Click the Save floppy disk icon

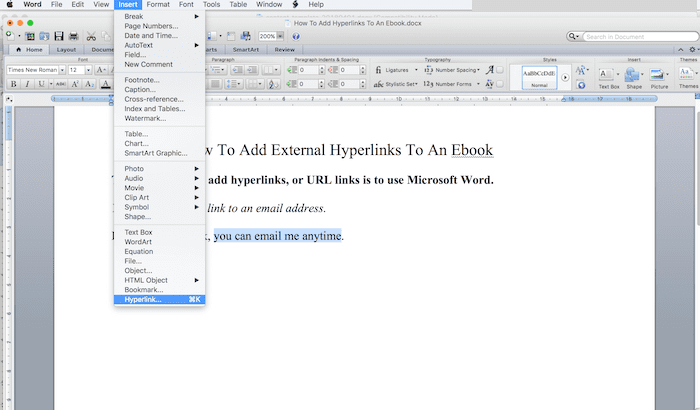click(61, 36)
